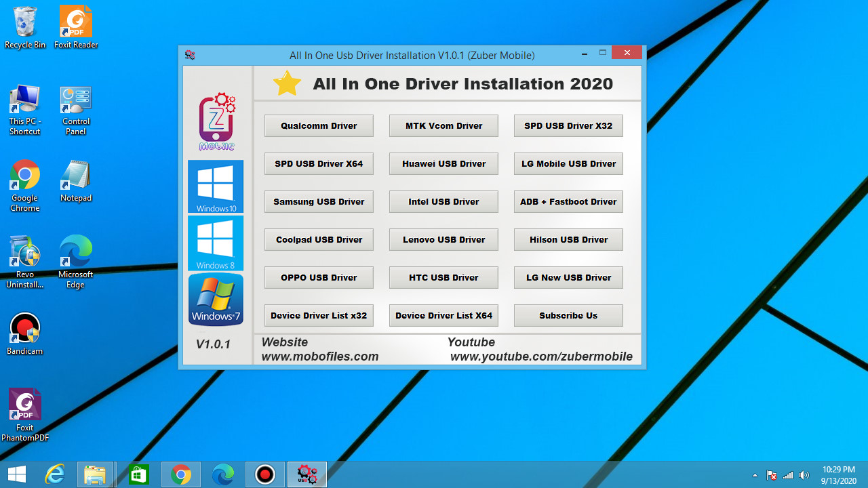Install LG New USB Driver

[568, 277]
